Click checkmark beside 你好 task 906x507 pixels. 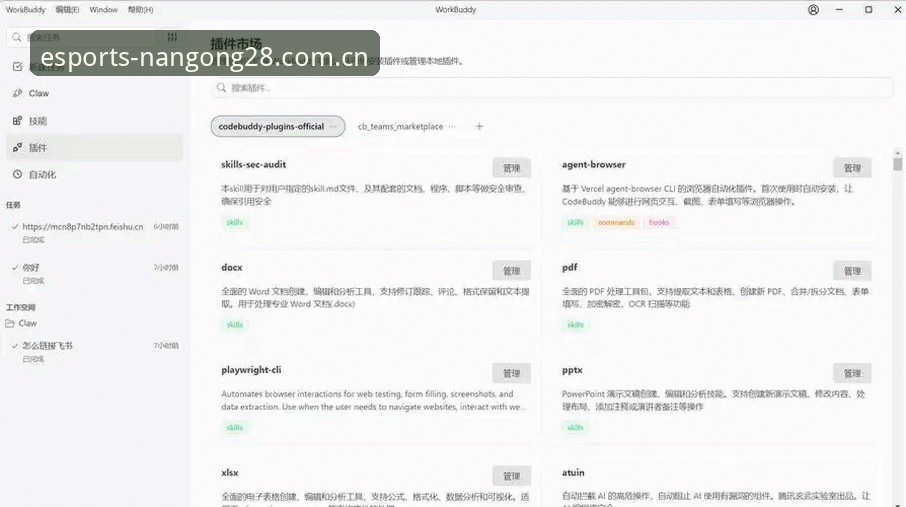pyautogui.click(x=15, y=267)
